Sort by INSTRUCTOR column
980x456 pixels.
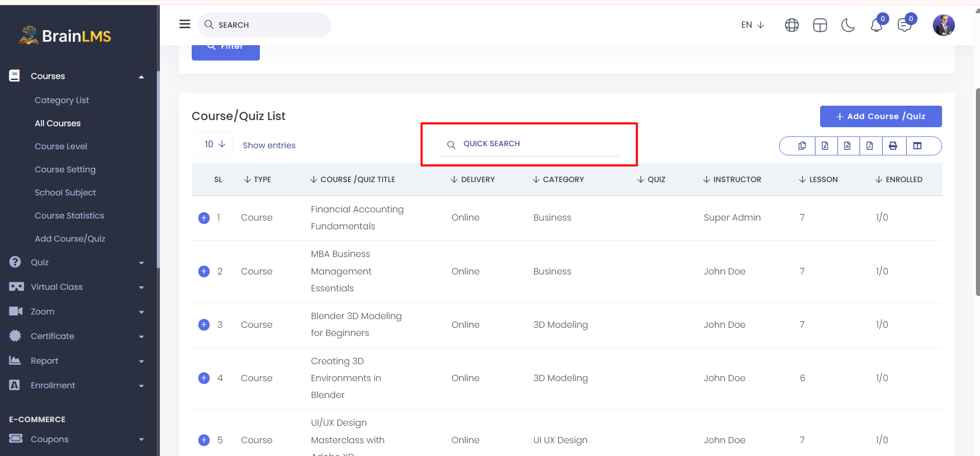coord(732,180)
